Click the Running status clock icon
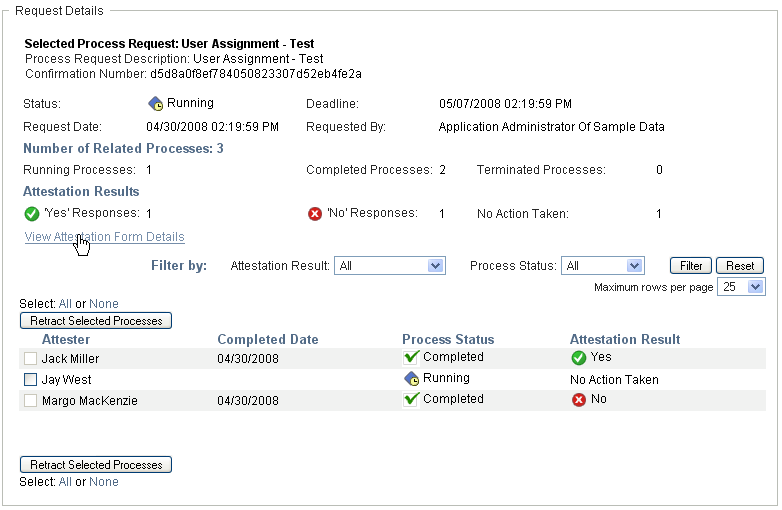 (155, 103)
